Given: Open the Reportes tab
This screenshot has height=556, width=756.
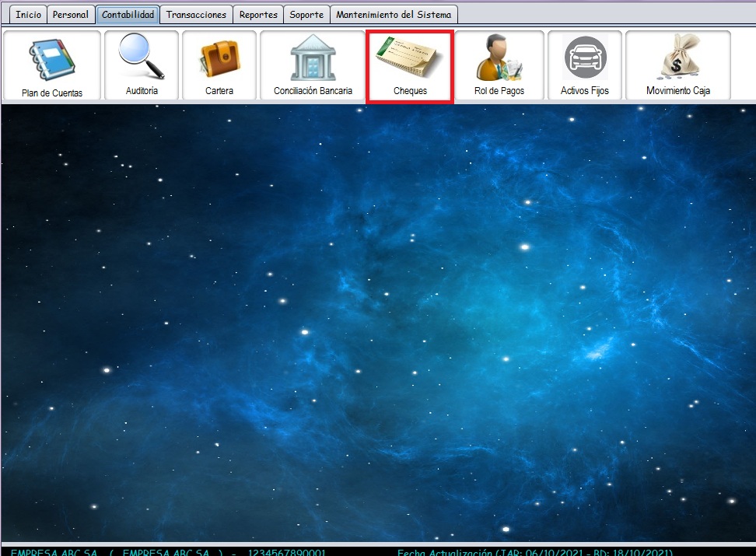Looking at the screenshot, I should (258, 15).
